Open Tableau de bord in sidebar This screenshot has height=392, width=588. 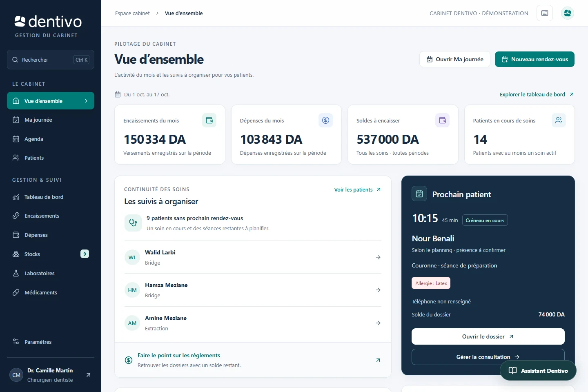pyautogui.click(x=51, y=197)
